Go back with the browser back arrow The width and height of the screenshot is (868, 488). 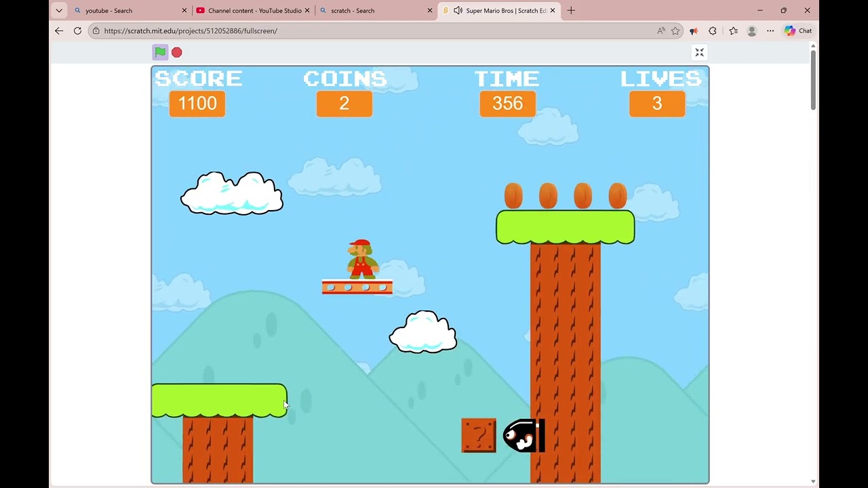59,30
